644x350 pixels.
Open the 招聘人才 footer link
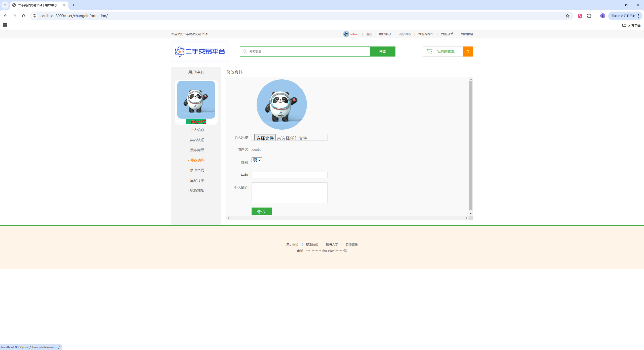tap(332, 244)
